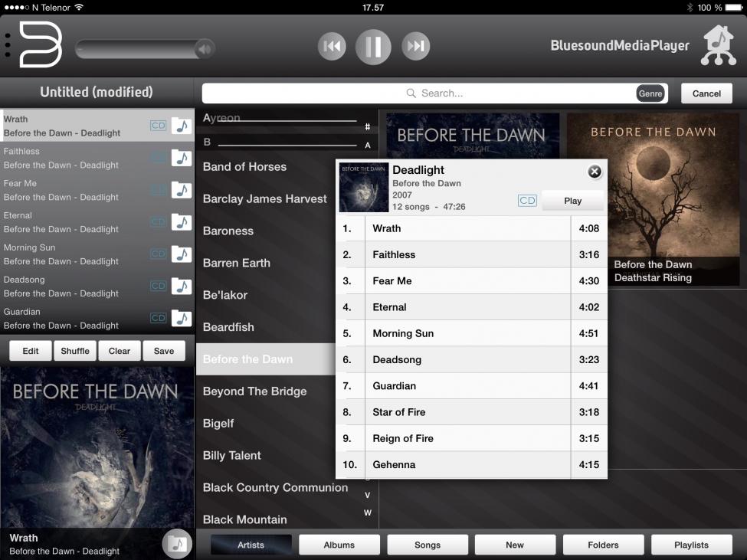This screenshot has height=560, width=747.
Task: Cancel the search
Action: pos(706,93)
